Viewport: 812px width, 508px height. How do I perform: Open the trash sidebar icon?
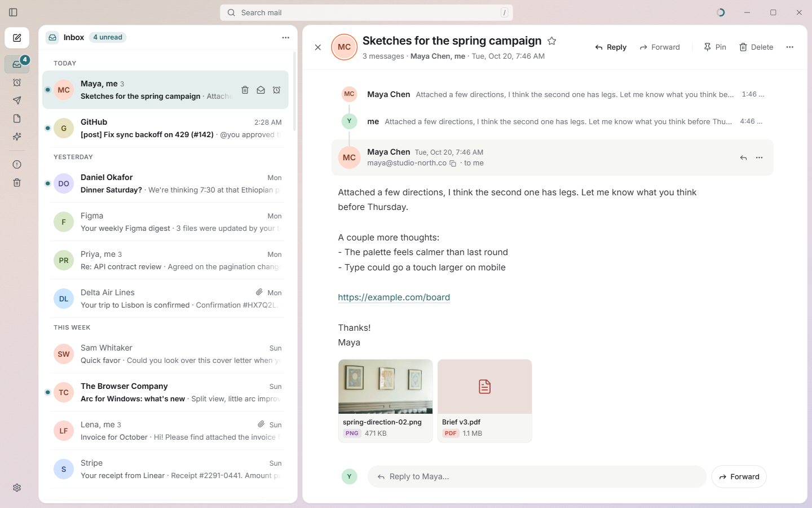click(x=17, y=182)
